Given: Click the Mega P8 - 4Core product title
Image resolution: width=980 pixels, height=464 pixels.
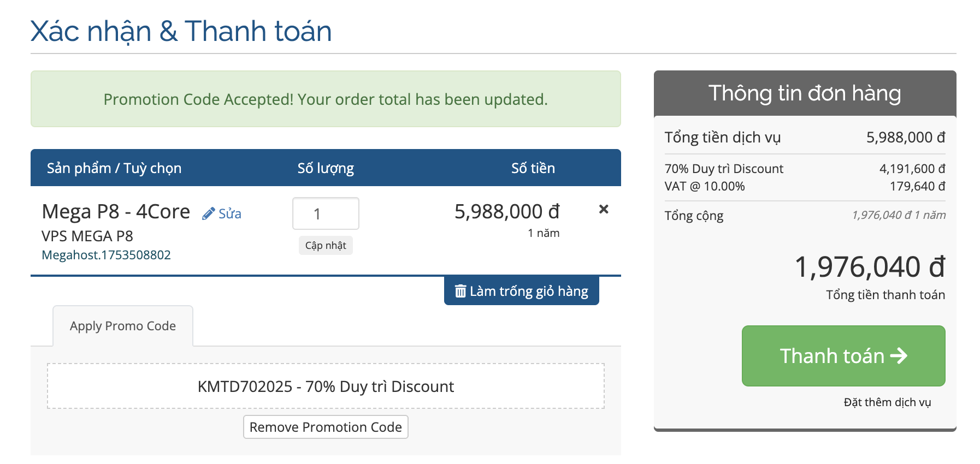Looking at the screenshot, I should [116, 211].
